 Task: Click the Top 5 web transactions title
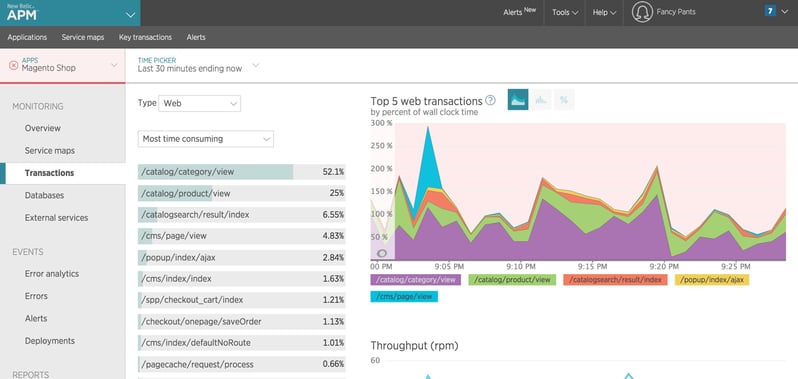(426, 101)
